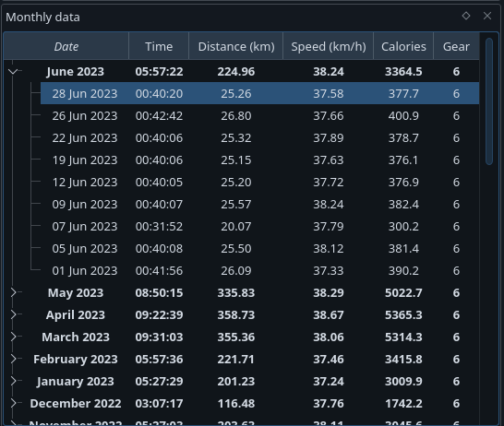Select the 07 Jun 2023 row

(x=259, y=226)
